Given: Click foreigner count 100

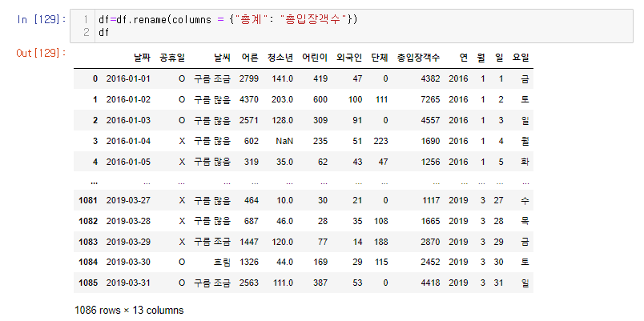Looking at the screenshot, I should [x=356, y=99].
